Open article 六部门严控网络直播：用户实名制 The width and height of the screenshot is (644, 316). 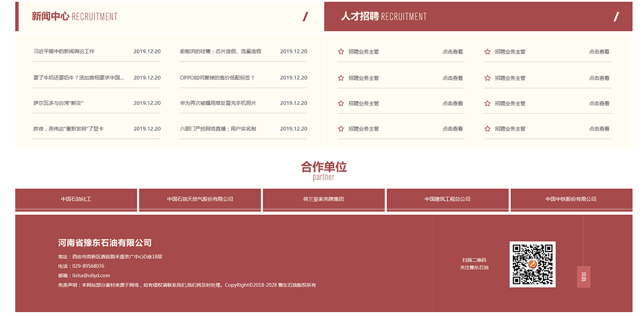(218, 129)
